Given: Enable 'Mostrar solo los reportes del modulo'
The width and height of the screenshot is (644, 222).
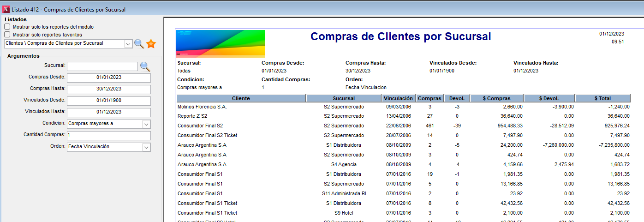Looking at the screenshot, I should pyautogui.click(x=7, y=27).
